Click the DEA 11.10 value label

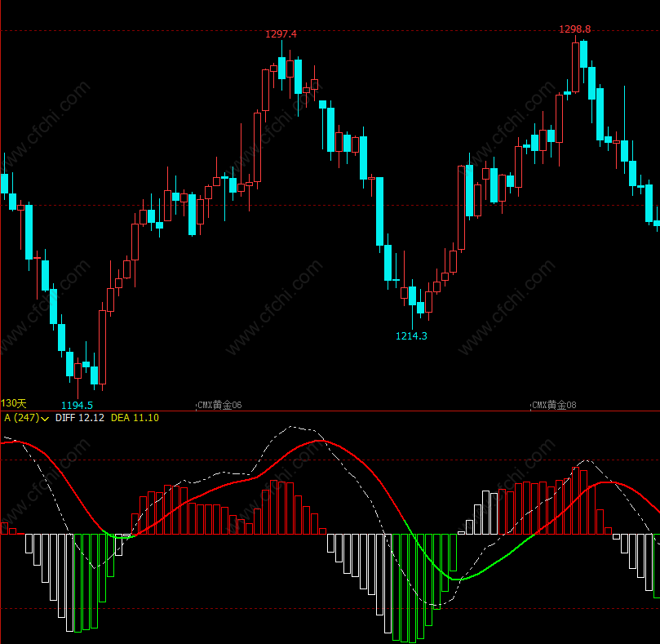(x=135, y=418)
